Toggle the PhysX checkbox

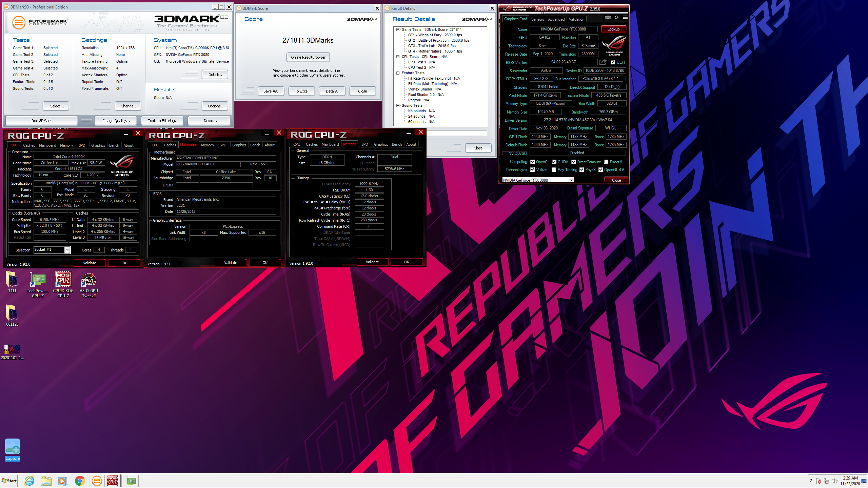click(582, 170)
